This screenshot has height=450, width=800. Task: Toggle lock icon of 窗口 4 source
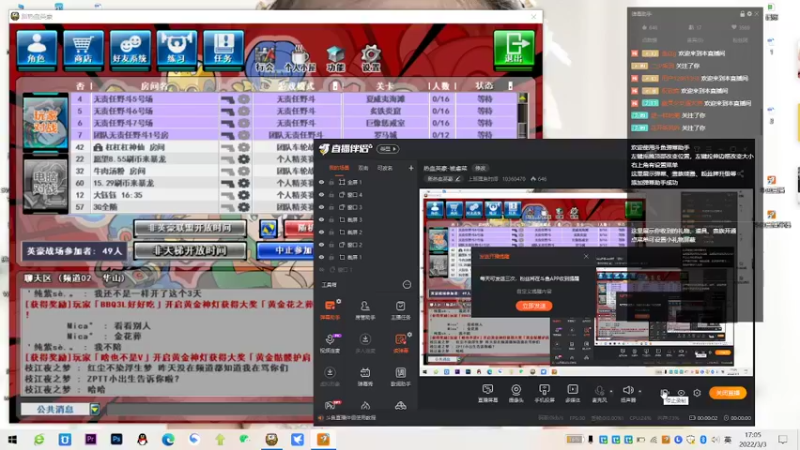(331, 194)
